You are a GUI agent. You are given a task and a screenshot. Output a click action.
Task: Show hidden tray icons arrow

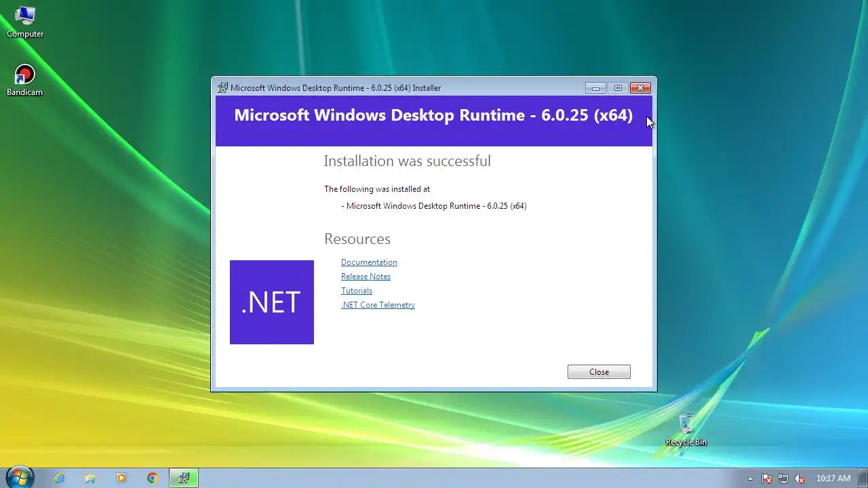pos(750,479)
